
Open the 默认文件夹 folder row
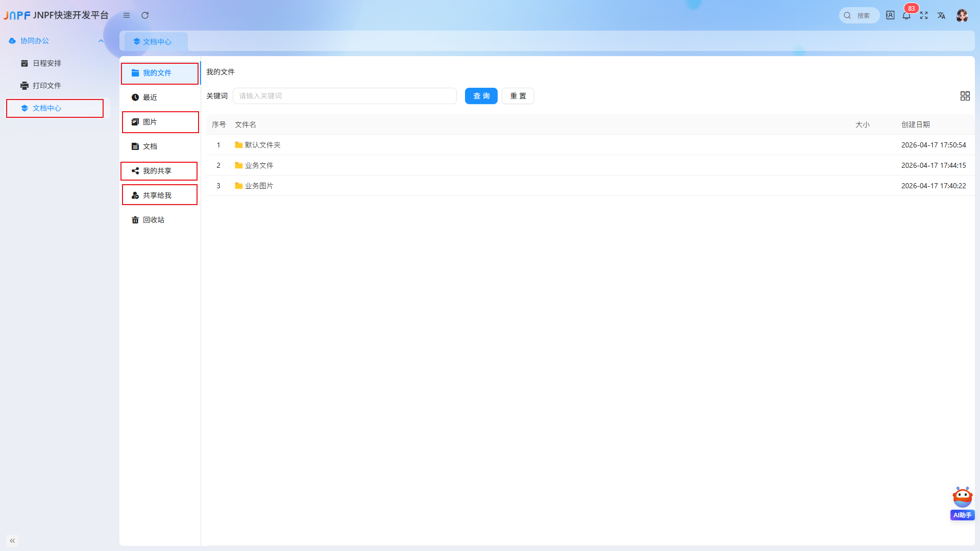coord(590,145)
